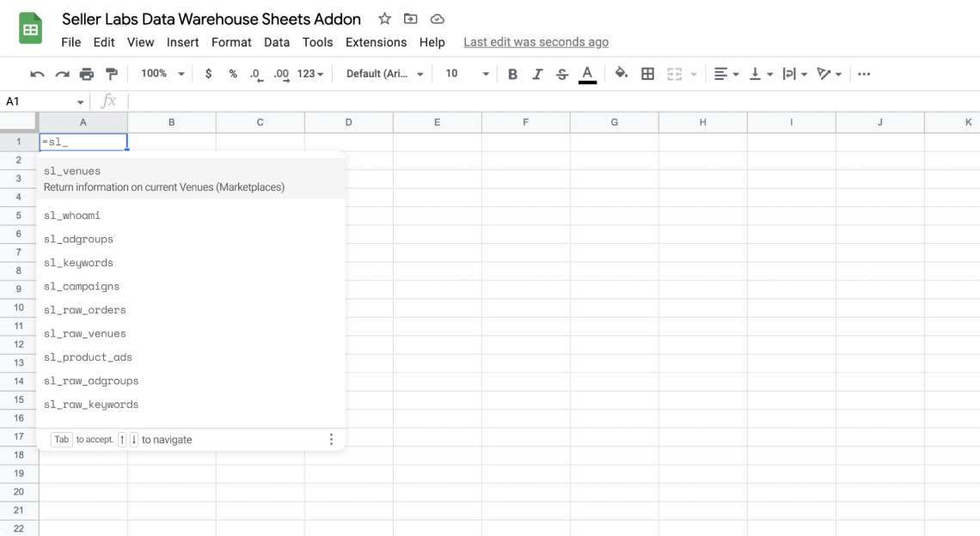Select the sl_venues suggestion
The height and width of the screenshot is (536, 980).
pyautogui.click(x=191, y=179)
